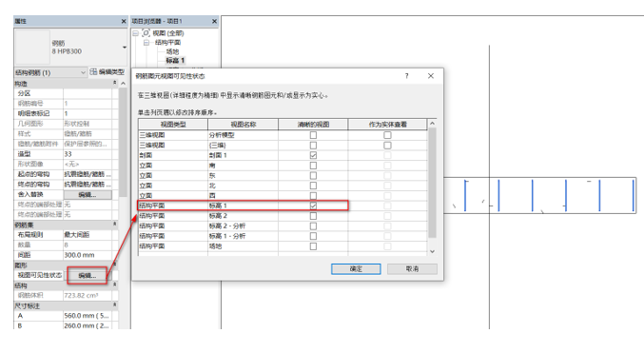The height and width of the screenshot is (353, 644).
Task: Click the properties panel scrollbar thumb
Action: 123,143
